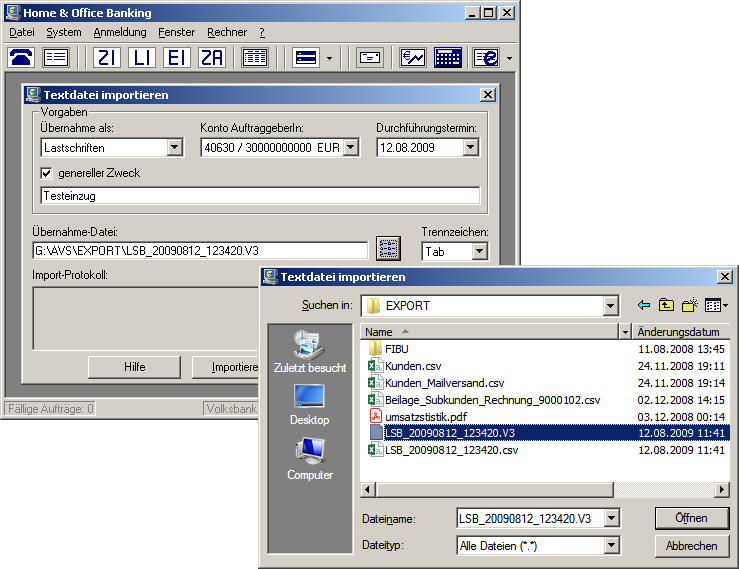Open the Durchführungstermin date dropdown
The width and height of the screenshot is (739, 569).
point(471,148)
